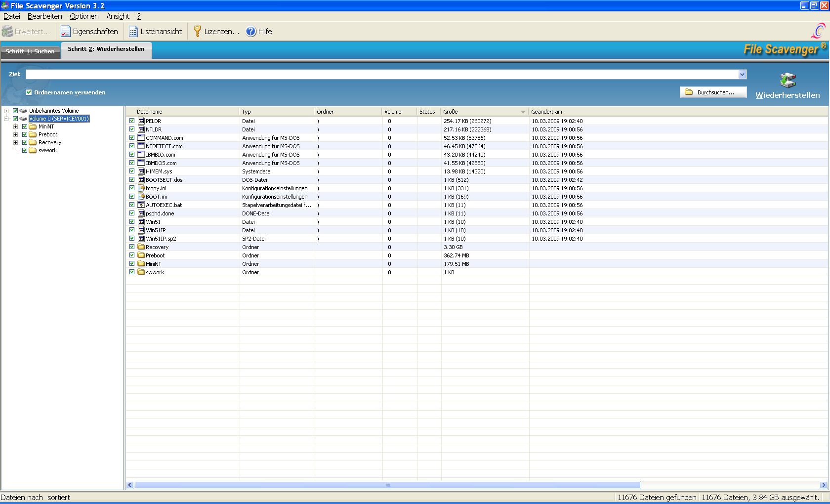Sort by the Dateiname column header
830x504 pixels.
pyautogui.click(x=182, y=112)
